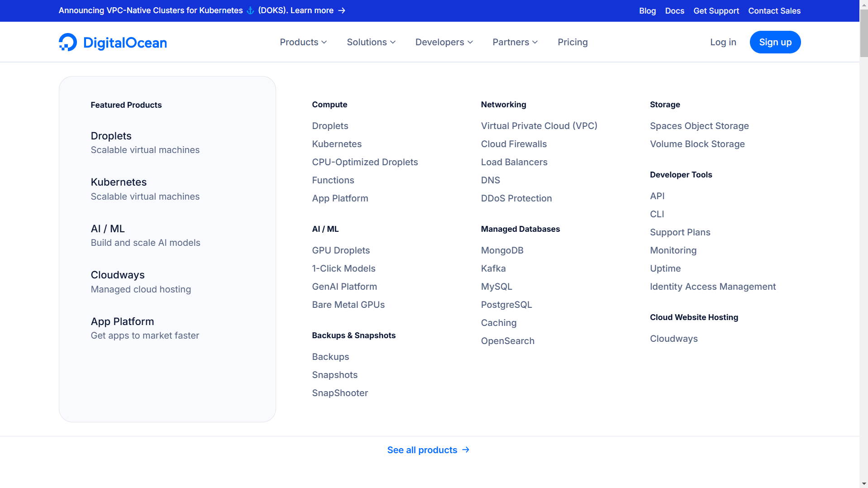The height and width of the screenshot is (488, 868).
Task: Open the Blog link in top bar
Action: pos(647,11)
